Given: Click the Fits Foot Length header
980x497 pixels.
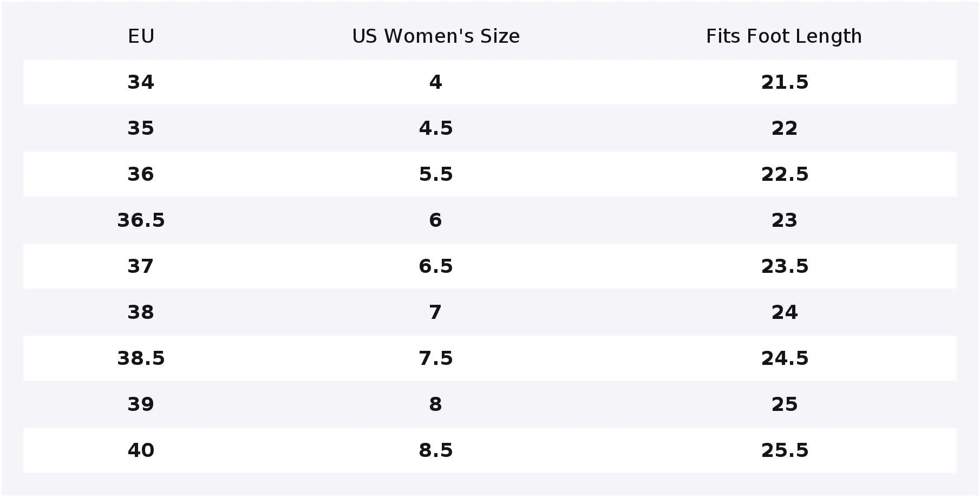Looking at the screenshot, I should 784,36.
